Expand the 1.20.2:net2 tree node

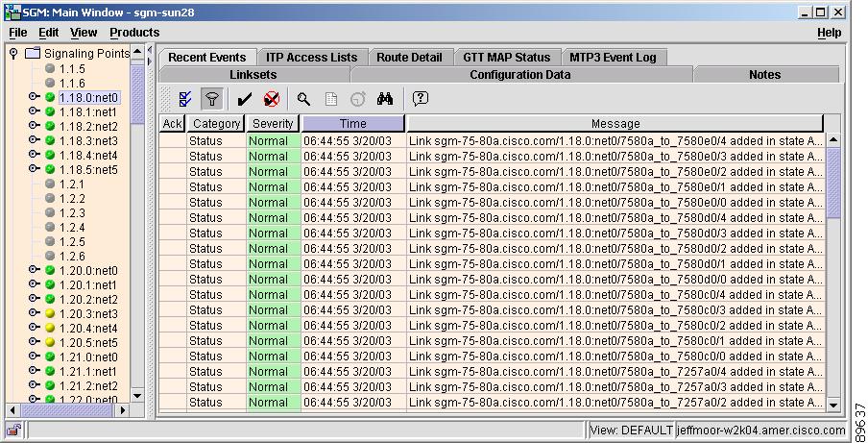[x=34, y=298]
